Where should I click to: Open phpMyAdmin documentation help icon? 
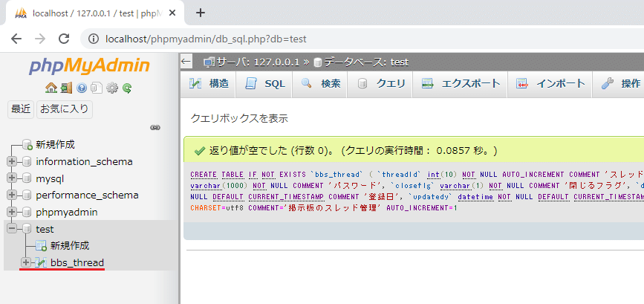click(x=81, y=88)
